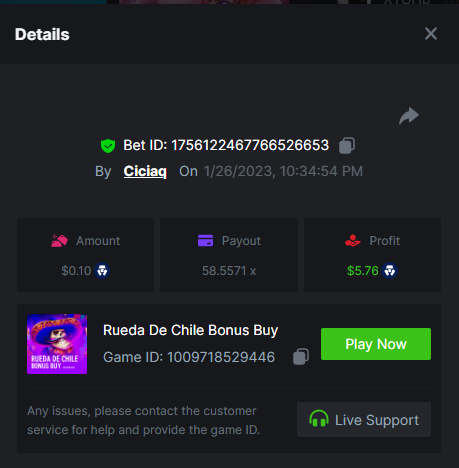Viewport: 459px width, 468px height.
Task: Click the pink Amount icon
Action: pyautogui.click(x=59, y=241)
